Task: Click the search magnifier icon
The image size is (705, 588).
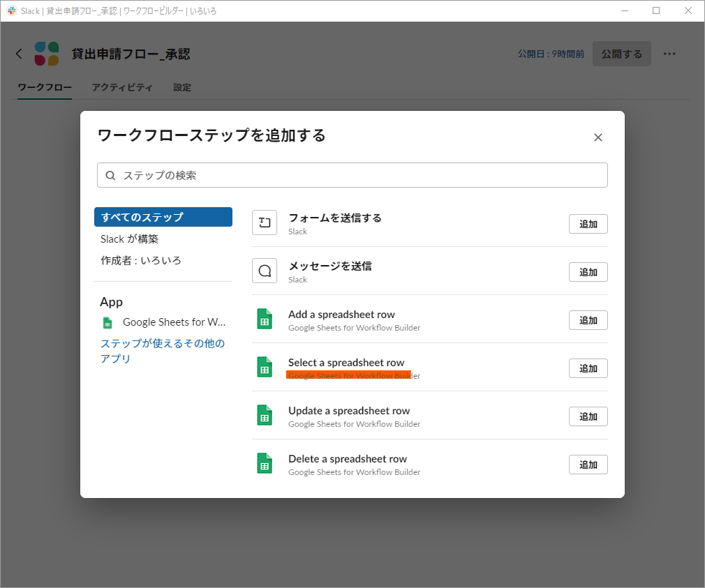Action: pyautogui.click(x=110, y=176)
